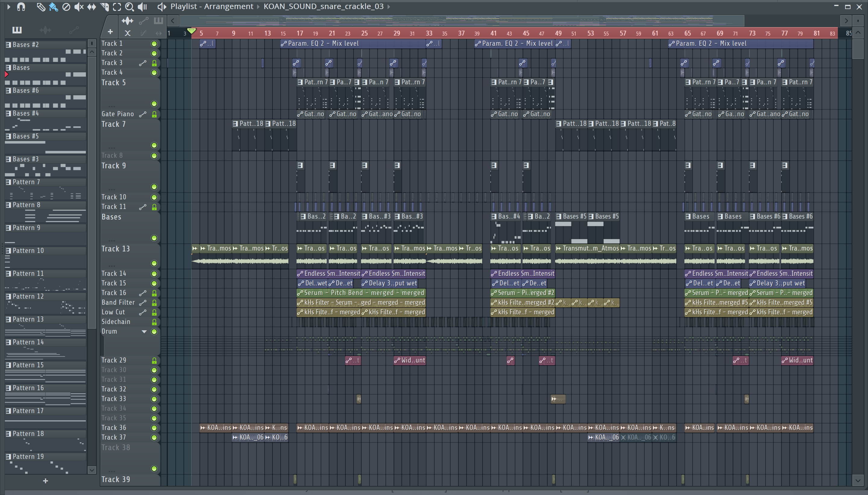Show automation clips in picker panel

coord(74,30)
